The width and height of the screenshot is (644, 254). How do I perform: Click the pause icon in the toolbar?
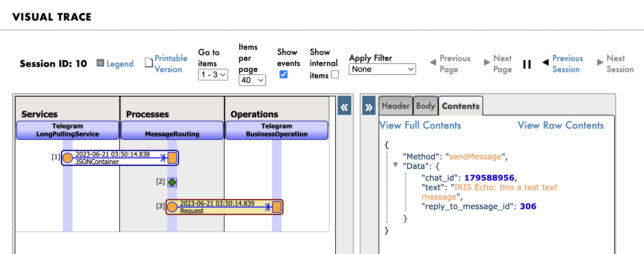[x=527, y=64]
